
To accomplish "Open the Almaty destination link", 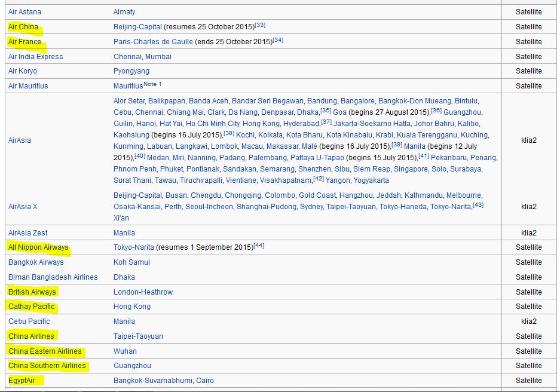I will (x=124, y=12).
